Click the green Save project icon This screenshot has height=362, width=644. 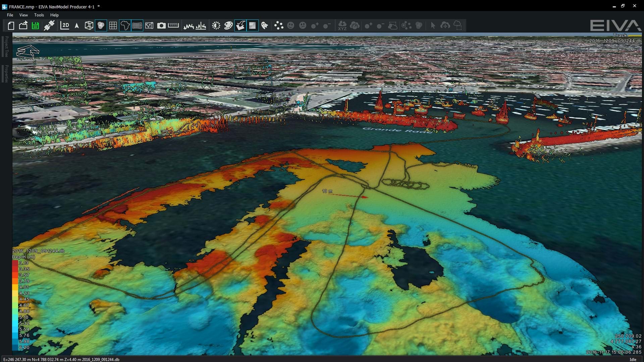pos(35,25)
